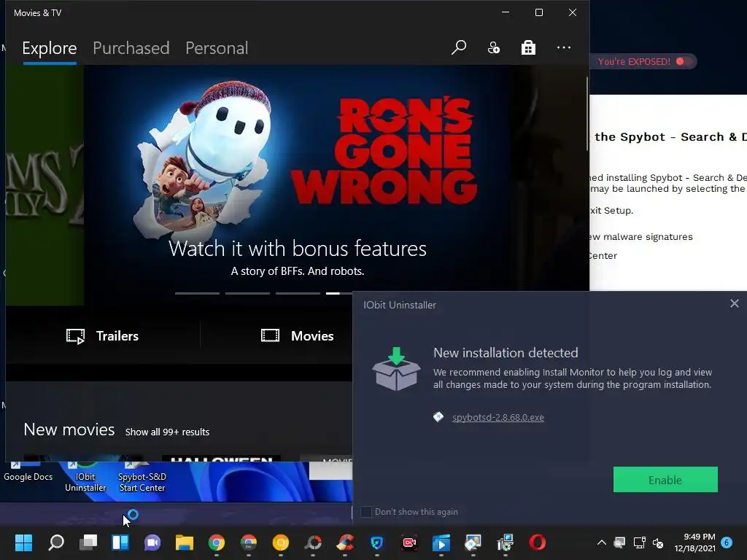Check Don't show this again box

point(366,512)
